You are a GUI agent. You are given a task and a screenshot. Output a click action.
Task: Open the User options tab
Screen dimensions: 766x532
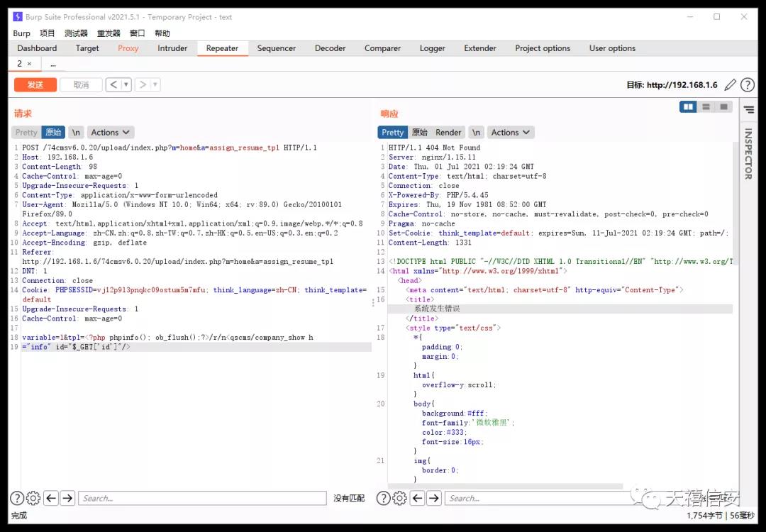[612, 48]
